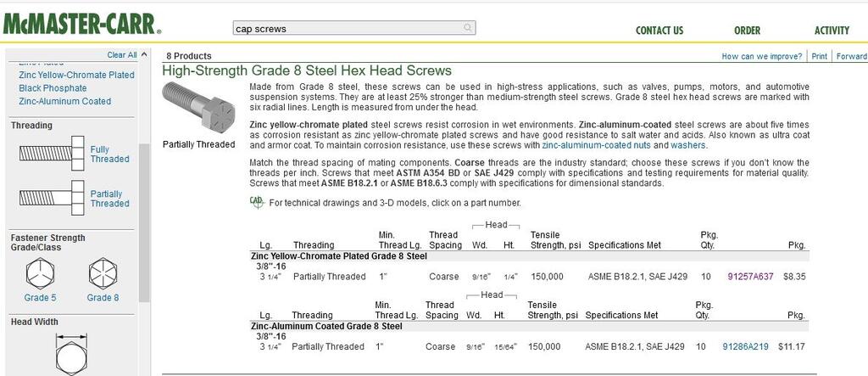Open the CONTACT US menu
868x376 pixels.
659,31
